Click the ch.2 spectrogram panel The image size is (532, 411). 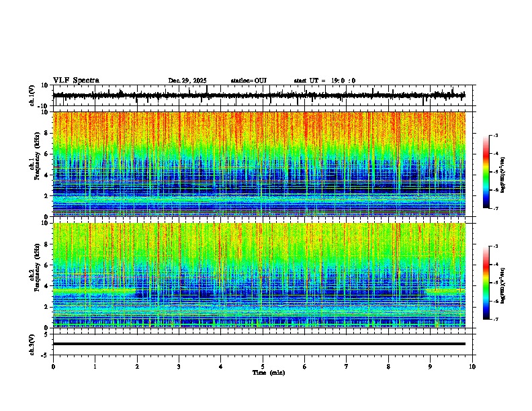coord(259,275)
